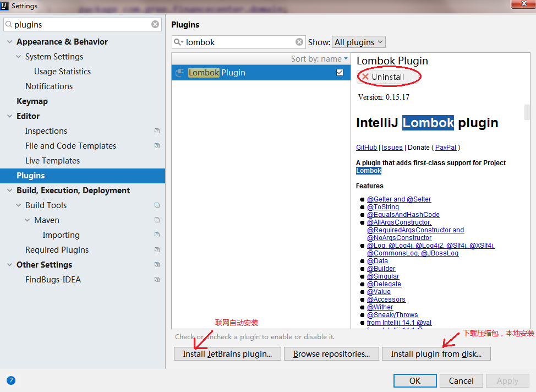
Task: Open the @Accessors link
Action: point(386,300)
